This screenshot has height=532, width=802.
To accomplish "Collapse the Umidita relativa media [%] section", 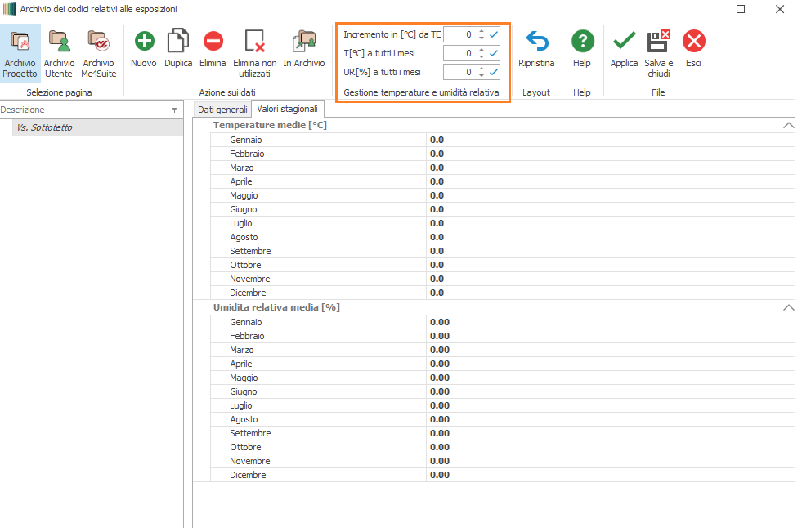I will click(788, 308).
